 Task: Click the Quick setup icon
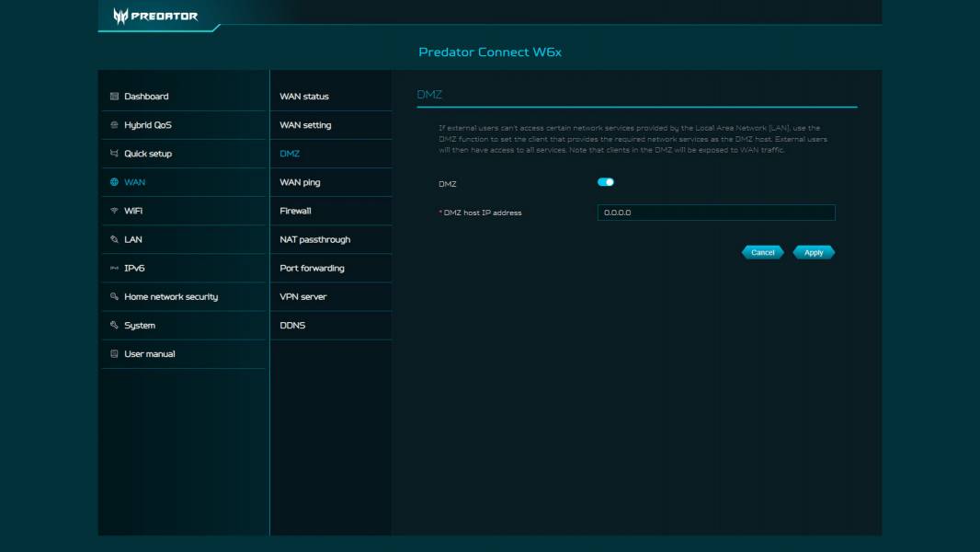pyautogui.click(x=113, y=154)
